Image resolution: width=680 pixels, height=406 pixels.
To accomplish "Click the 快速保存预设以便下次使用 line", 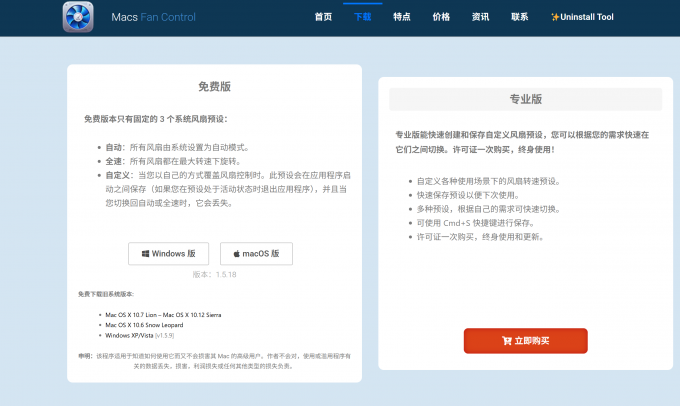I will click(468, 195).
